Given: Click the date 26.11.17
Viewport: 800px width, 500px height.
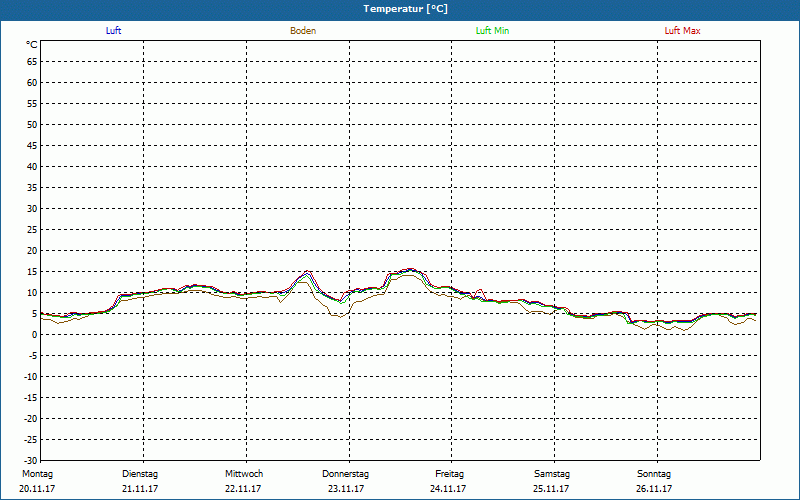Looking at the screenshot, I should (654, 489).
